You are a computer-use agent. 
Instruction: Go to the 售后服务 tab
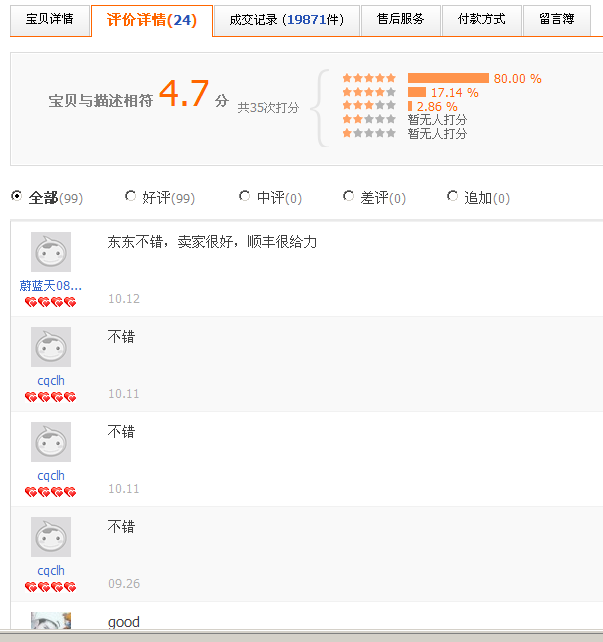click(400, 19)
